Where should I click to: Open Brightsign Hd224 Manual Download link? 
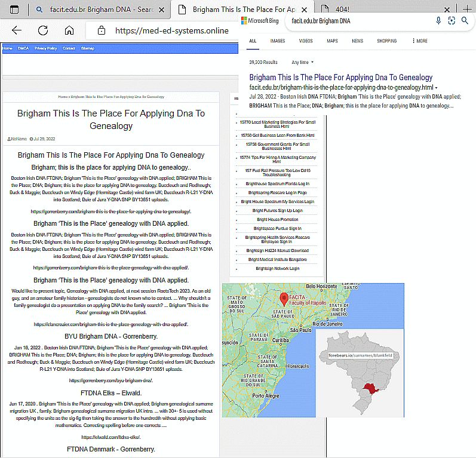tap(278, 250)
